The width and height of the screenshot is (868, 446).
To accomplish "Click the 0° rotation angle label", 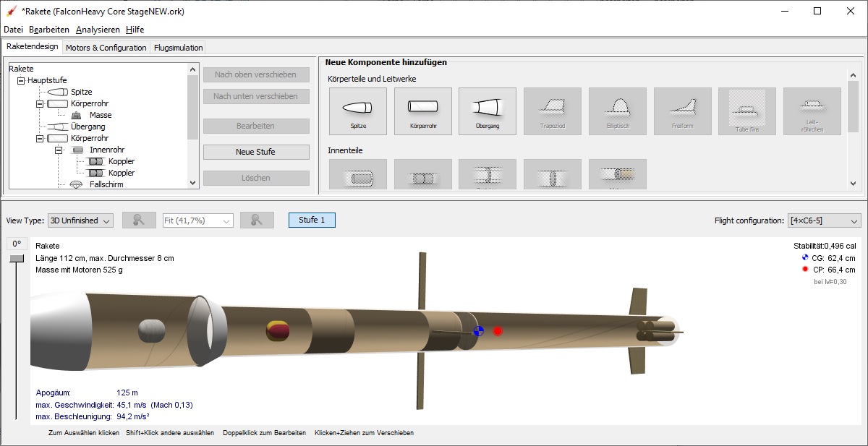I will (16, 244).
